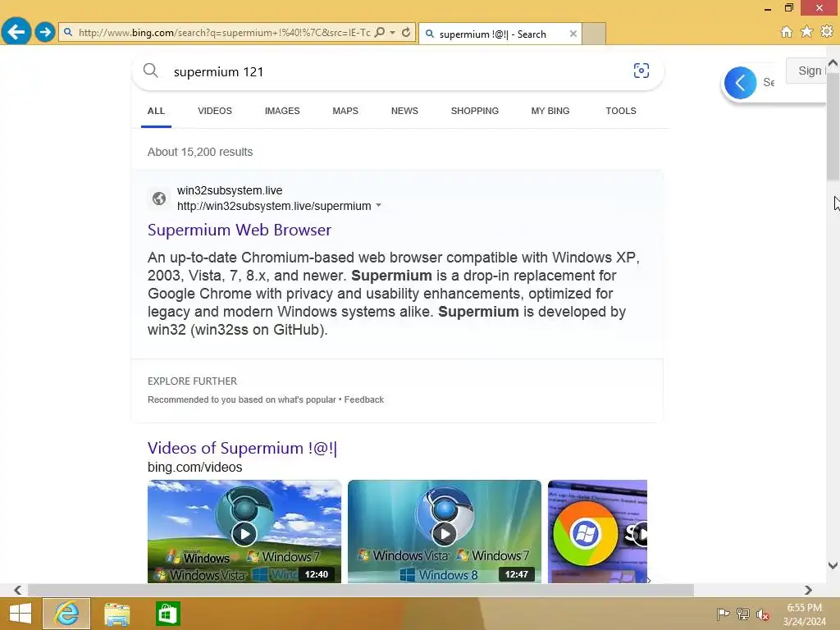This screenshot has height=630, width=840.
Task: Click the bing.com/videos text
Action: (194, 467)
